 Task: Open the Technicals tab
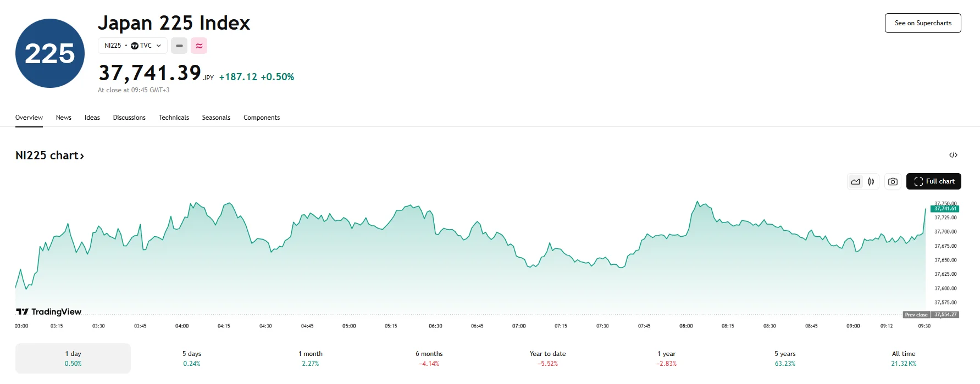click(174, 118)
